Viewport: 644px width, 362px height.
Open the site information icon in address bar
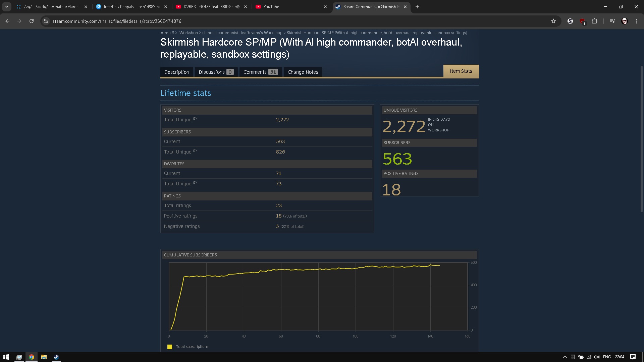[46, 21]
